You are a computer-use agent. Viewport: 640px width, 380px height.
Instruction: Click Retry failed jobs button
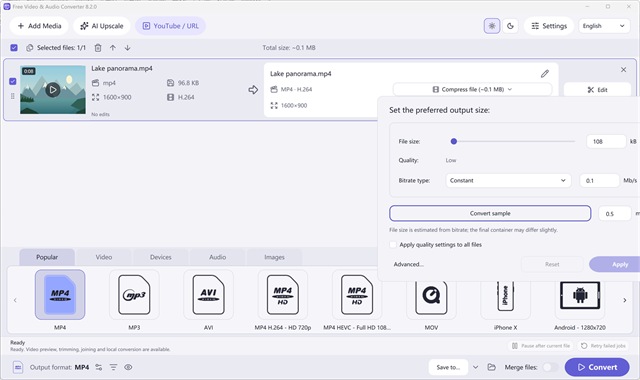(x=603, y=346)
